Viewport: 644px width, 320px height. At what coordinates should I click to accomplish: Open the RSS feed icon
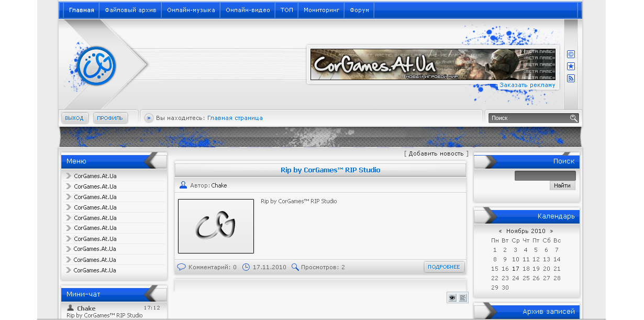571,79
